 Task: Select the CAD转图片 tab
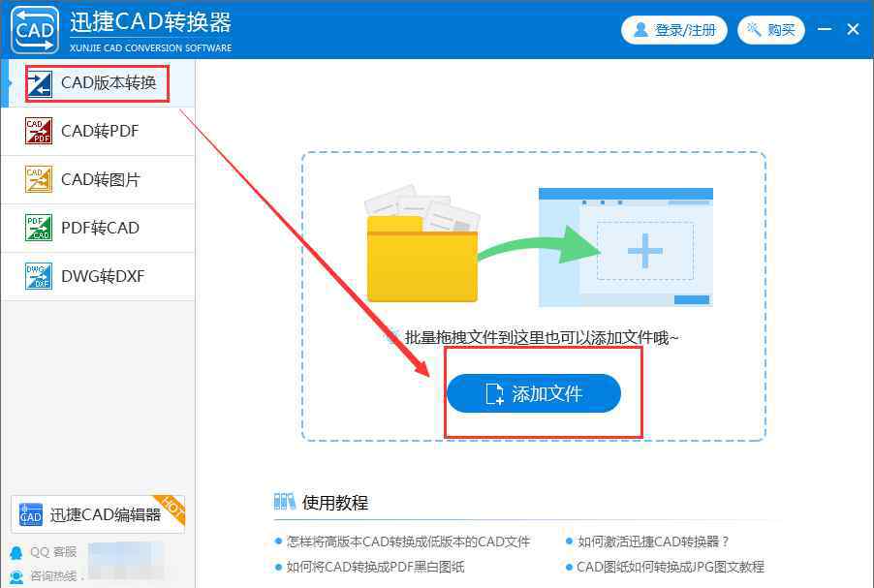point(98,180)
